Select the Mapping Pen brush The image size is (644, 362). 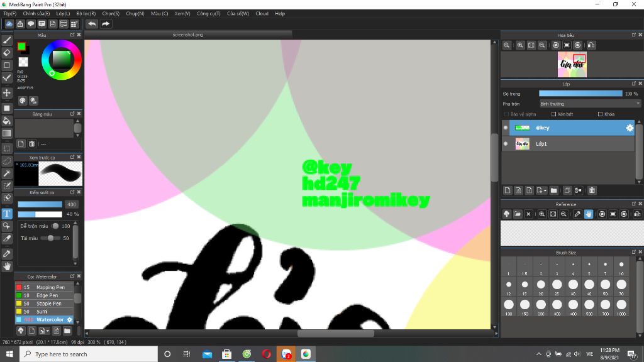click(x=45, y=287)
